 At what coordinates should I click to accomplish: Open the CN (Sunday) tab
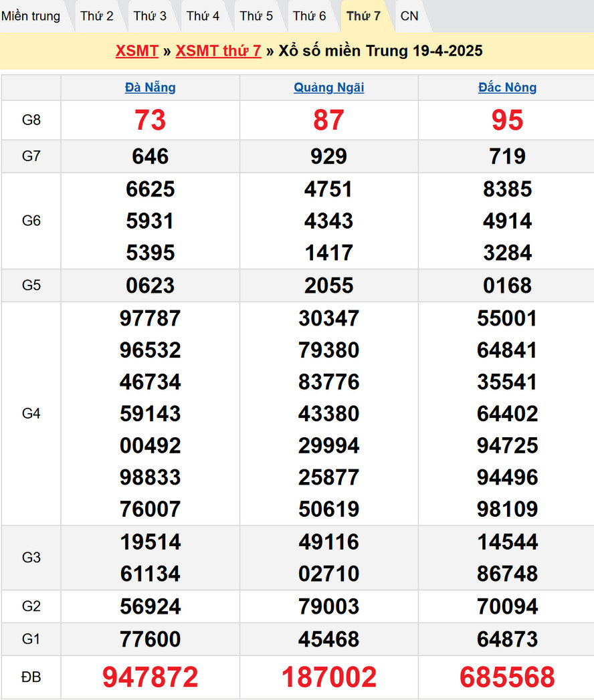click(x=409, y=16)
